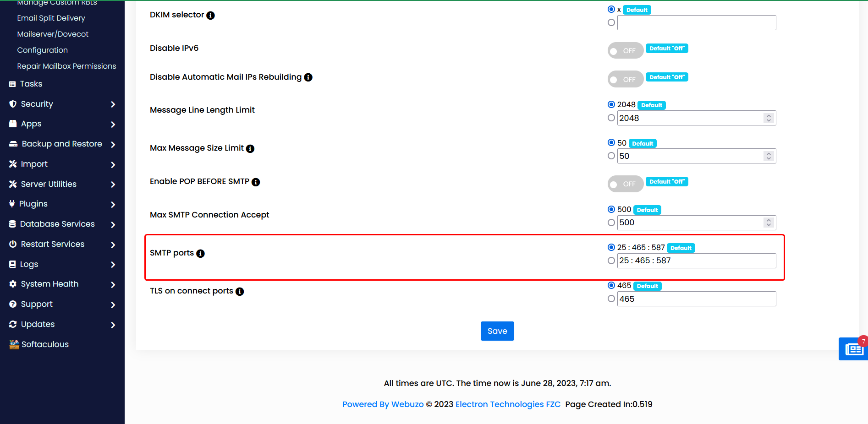Viewport: 868px width, 424px height.
Task: Open Repair Mailbox Permissions menu item
Action: (66, 66)
